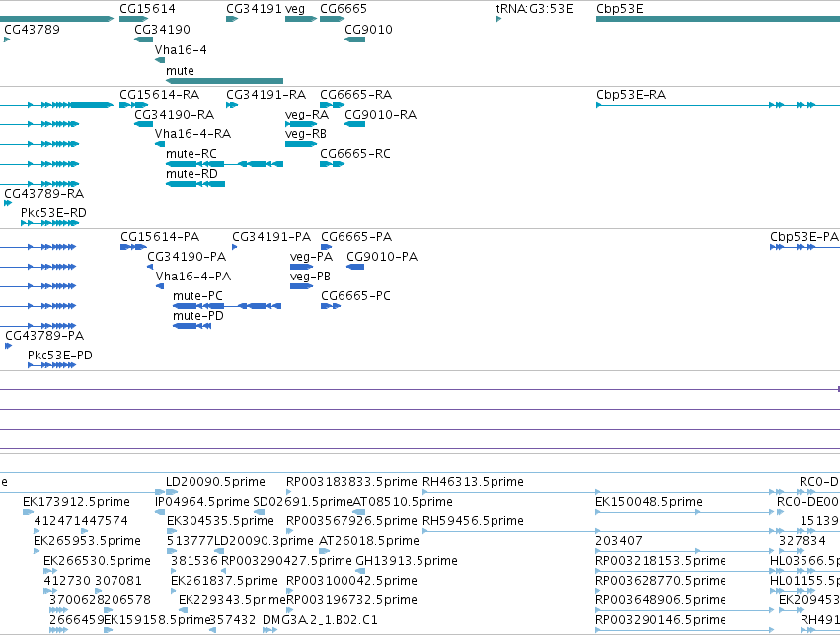Select protein CG6665-PC
This screenshot has height=635, width=840.
click(x=355, y=296)
